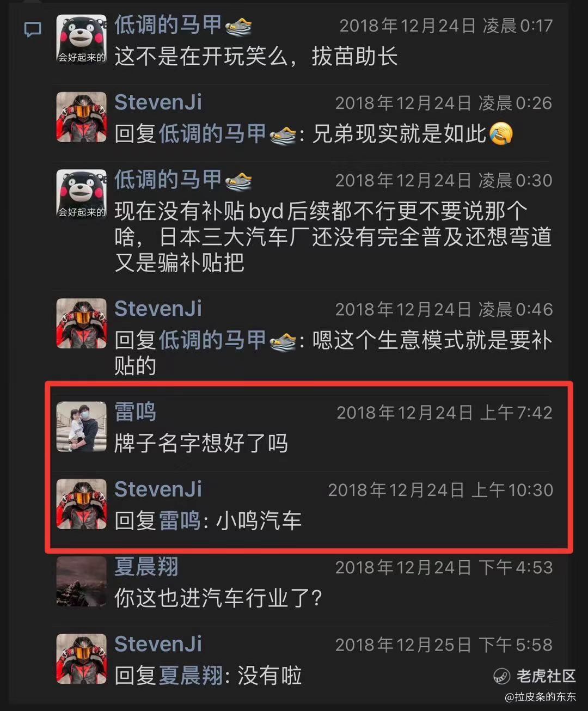
Task: Click timestamp 2018年12月24日 上午10:30
Action: [440, 490]
